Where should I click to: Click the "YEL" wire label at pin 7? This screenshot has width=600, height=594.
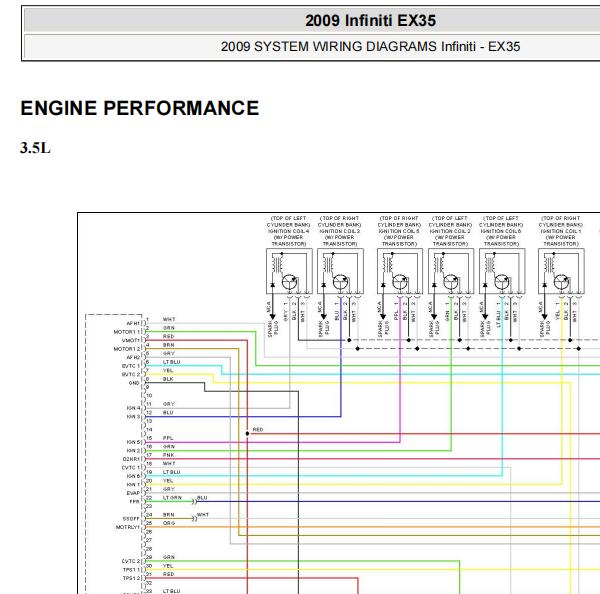click(168, 370)
